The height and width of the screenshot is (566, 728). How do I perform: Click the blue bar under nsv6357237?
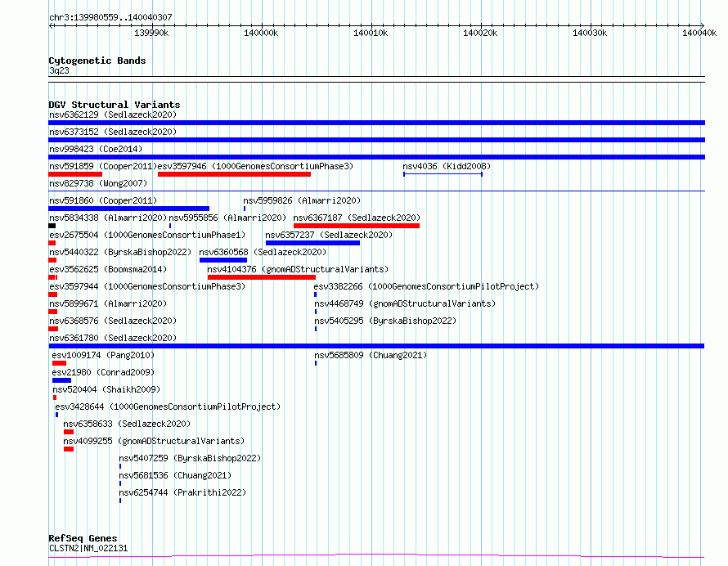[313, 243]
